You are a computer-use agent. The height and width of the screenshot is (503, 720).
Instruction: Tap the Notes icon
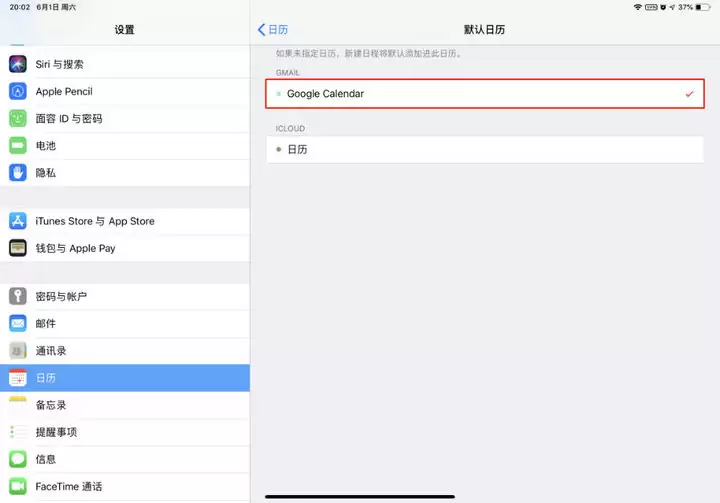18,405
